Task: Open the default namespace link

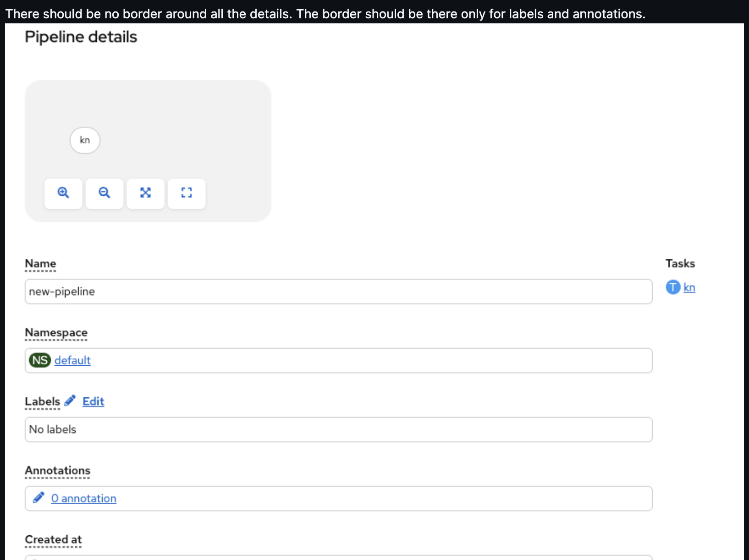Action: (72, 361)
